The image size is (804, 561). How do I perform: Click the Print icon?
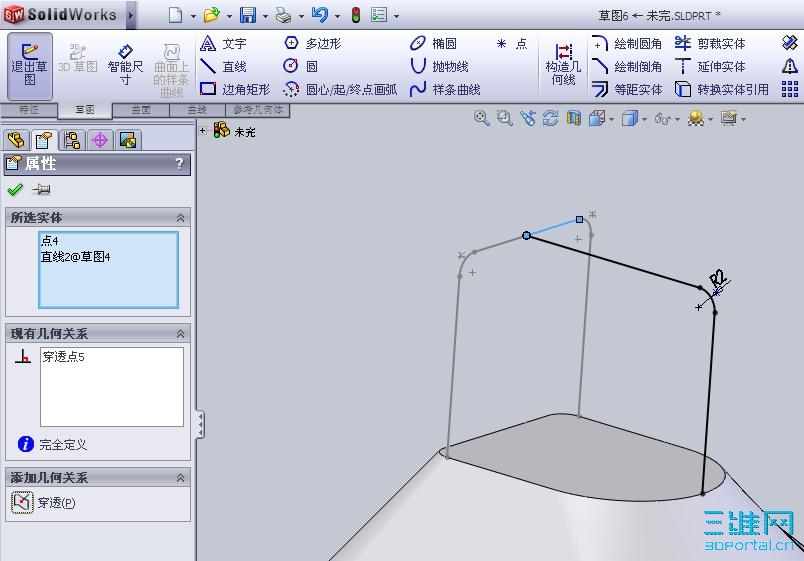pyautogui.click(x=283, y=15)
